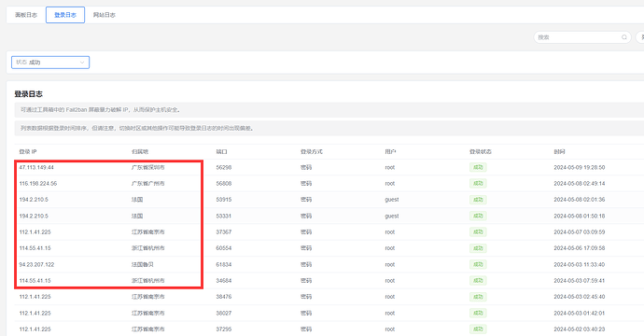Click location 法国鲁贝
644x336 pixels.
coord(143,264)
